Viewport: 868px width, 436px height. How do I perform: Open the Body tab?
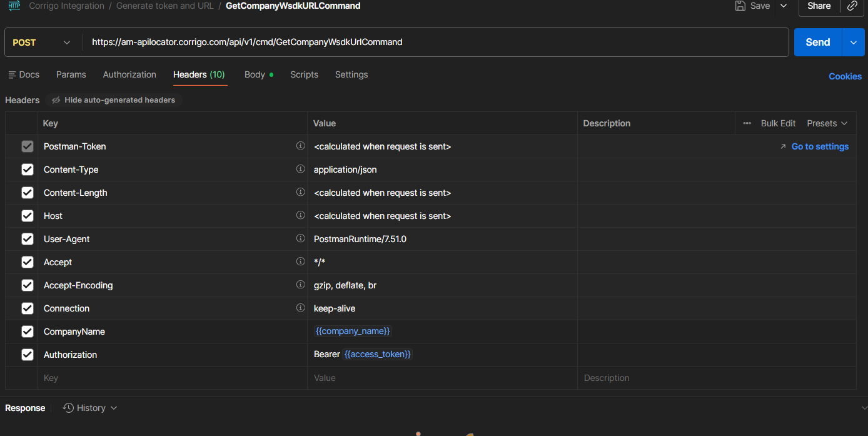click(258, 74)
